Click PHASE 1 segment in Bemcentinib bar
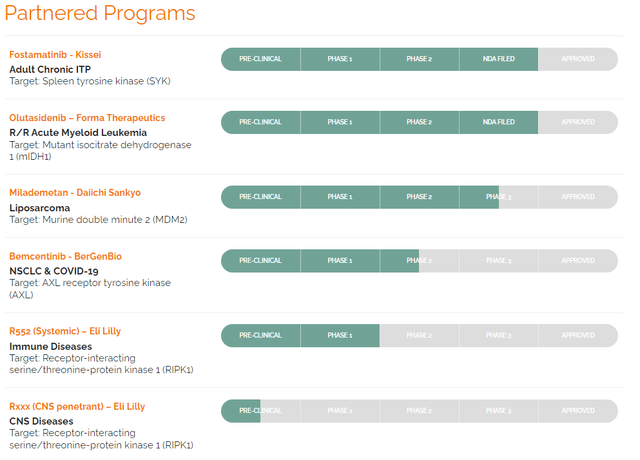The width and height of the screenshot is (640, 460). click(x=340, y=261)
